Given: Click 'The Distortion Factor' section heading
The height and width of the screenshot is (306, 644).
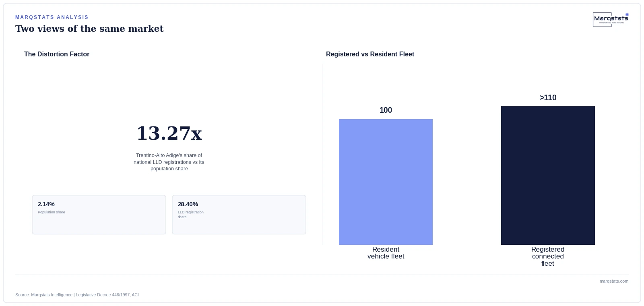Looking at the screenshot, I should pyautogui.click(x=57, y=54).
